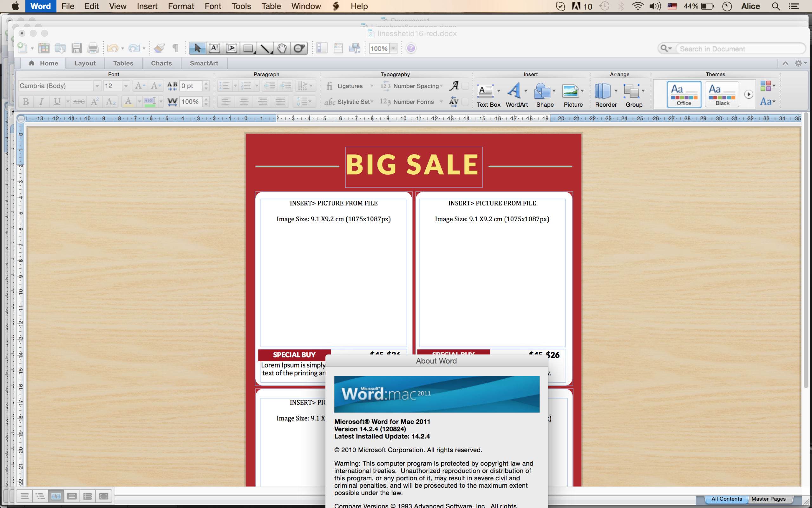The height and width of the screenshot is (508, 812).
Task: Show paragraph marks with pilcrow icon
Action: point(175,48)
